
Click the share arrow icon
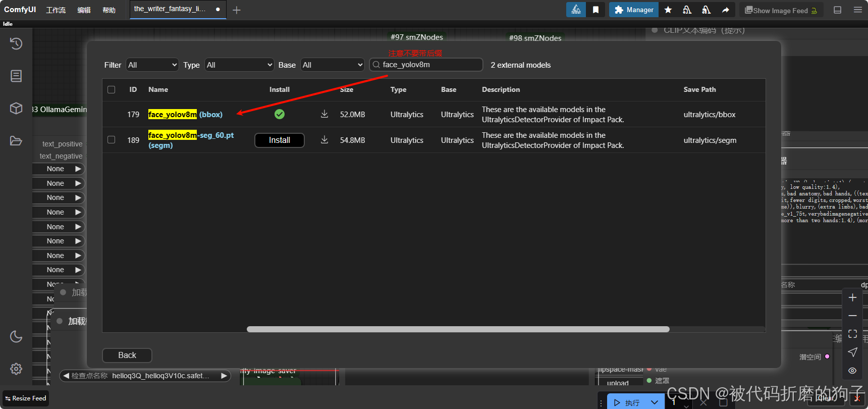(725, 10)
